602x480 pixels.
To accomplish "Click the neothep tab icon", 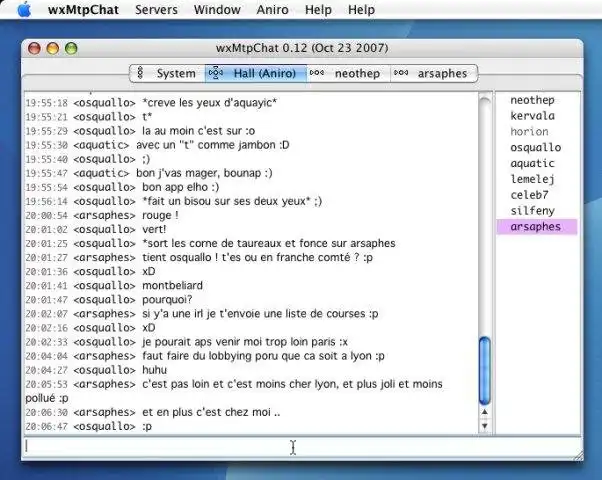I will coord(317,73).
